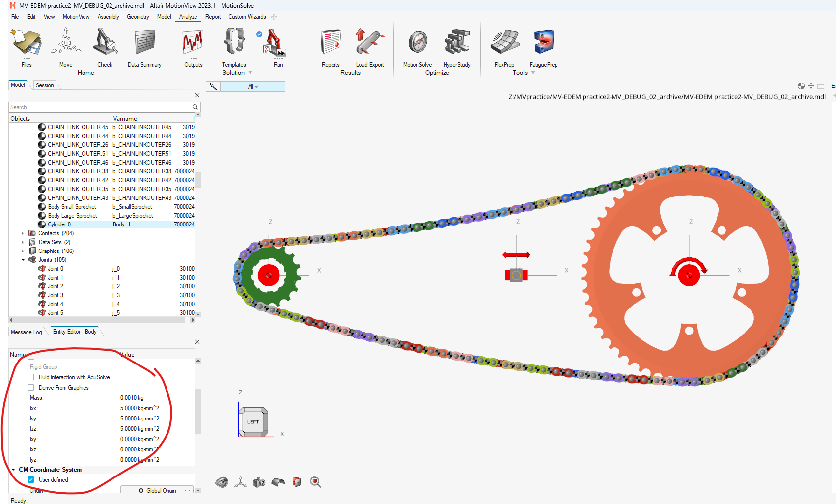This screenshot has height=504, width=836.
Task: Click the camera capture icon in viewport
Action: click(259, 482)
